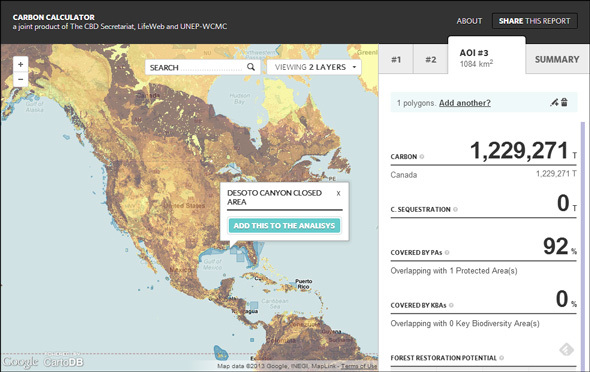
Task: Close the Desoto Canyon popup
Action: tap(338, 193)
